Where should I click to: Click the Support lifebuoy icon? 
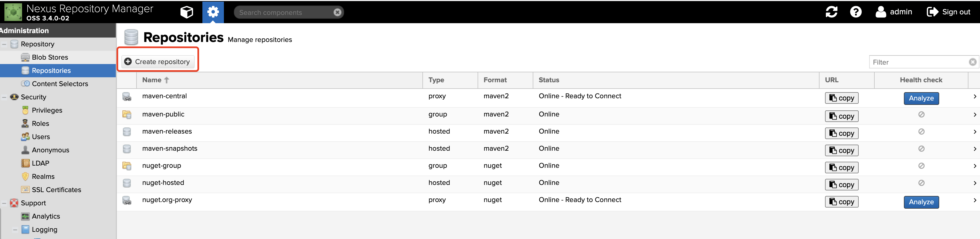[x=14, y=203]
